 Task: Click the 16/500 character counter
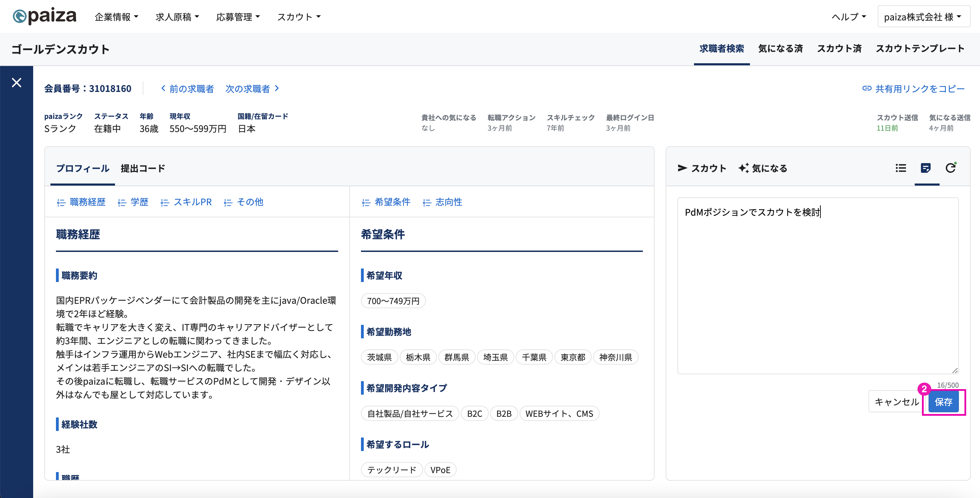click(948, 385)
